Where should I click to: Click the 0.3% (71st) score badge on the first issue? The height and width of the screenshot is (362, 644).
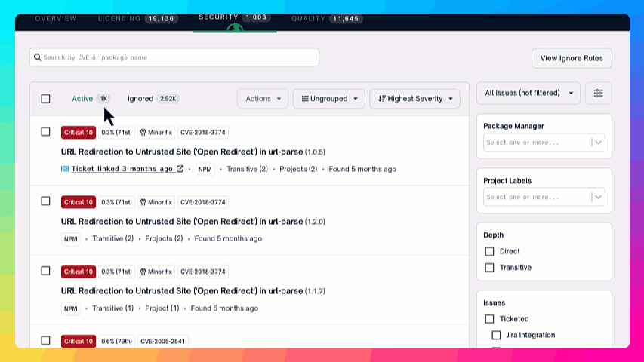tap(117, 133)
